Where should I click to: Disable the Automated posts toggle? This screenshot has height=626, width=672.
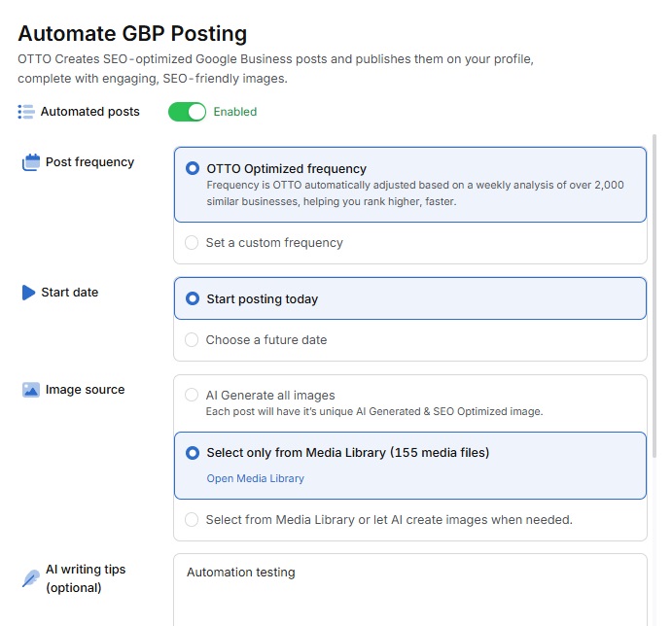click(x=187, y=112)
